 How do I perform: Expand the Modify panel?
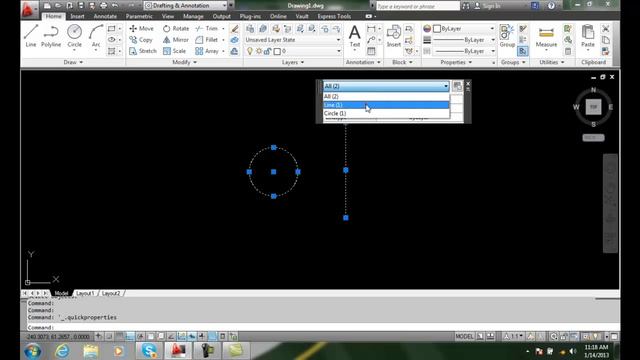coord(184,62)
